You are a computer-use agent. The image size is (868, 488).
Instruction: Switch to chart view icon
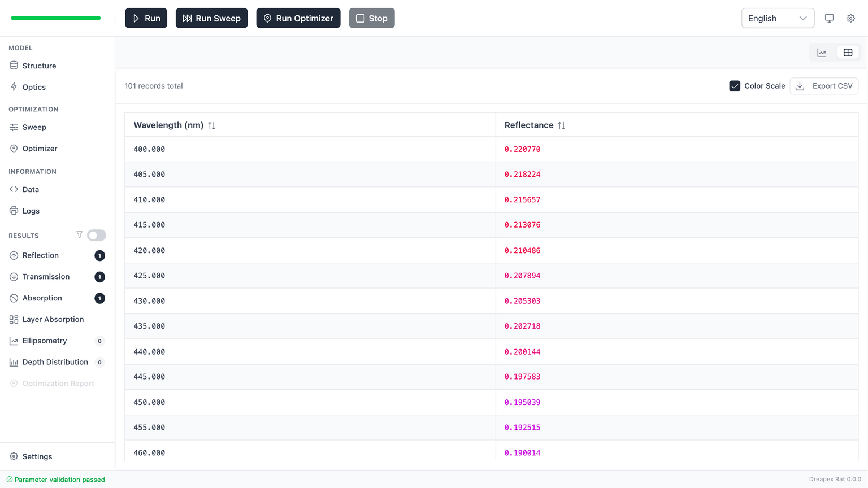click(x=822, y=53)
